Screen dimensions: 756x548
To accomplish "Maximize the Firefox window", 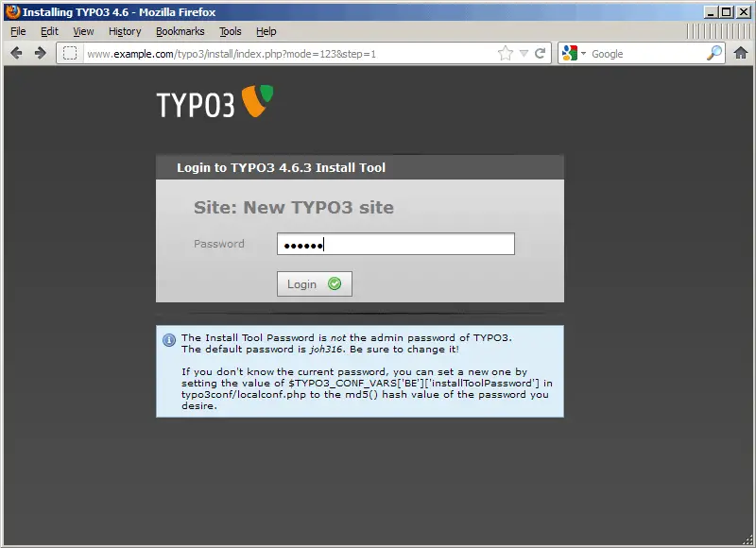I will pos(726,12).
